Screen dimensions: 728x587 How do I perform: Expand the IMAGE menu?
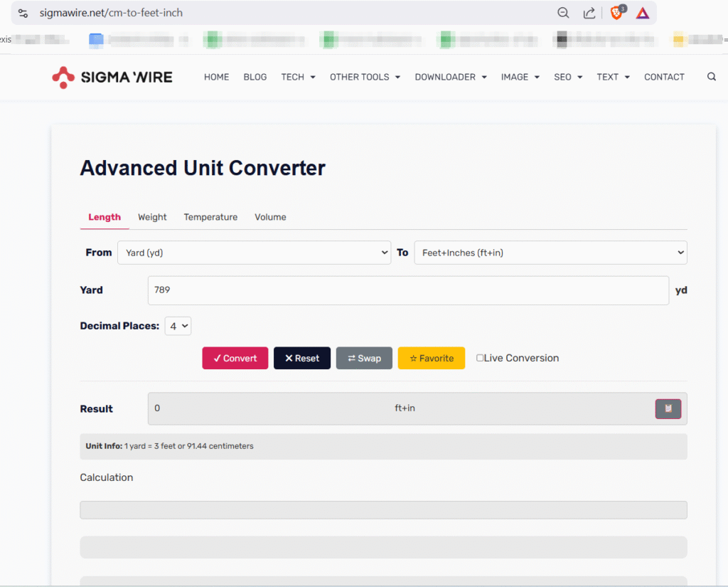tap(520, 77)
